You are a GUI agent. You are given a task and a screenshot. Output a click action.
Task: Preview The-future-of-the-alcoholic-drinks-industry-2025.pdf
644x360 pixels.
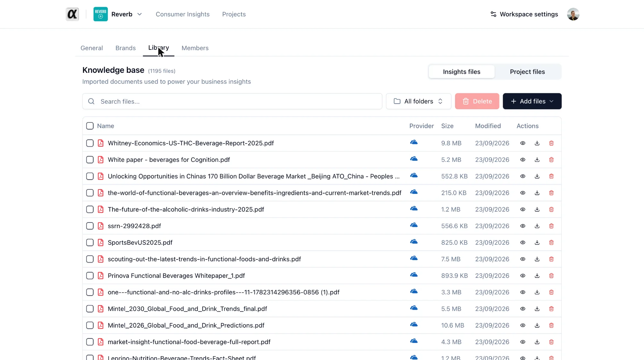coord(523,209)
